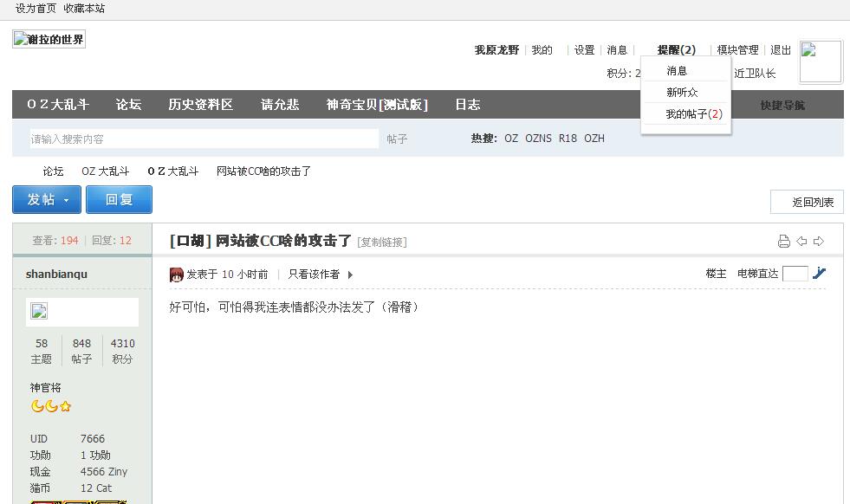Click 退出 to log out
850x504 pixels.
[781, 50]
